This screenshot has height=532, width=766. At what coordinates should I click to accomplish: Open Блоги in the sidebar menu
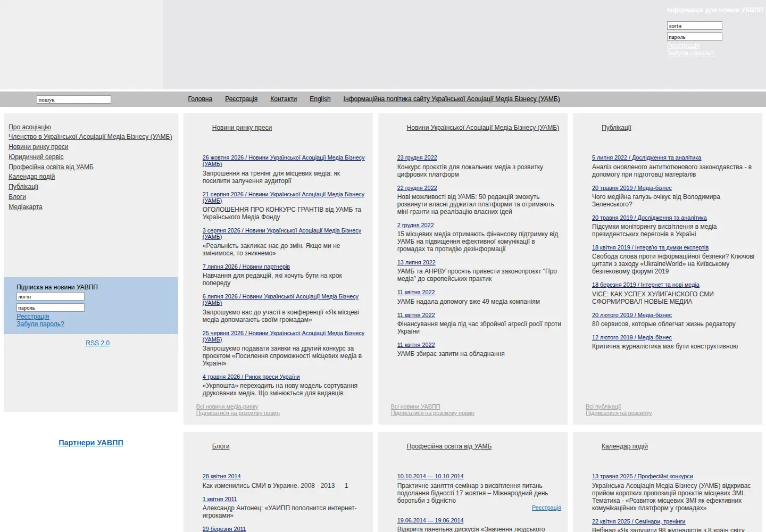click(17, 197)
